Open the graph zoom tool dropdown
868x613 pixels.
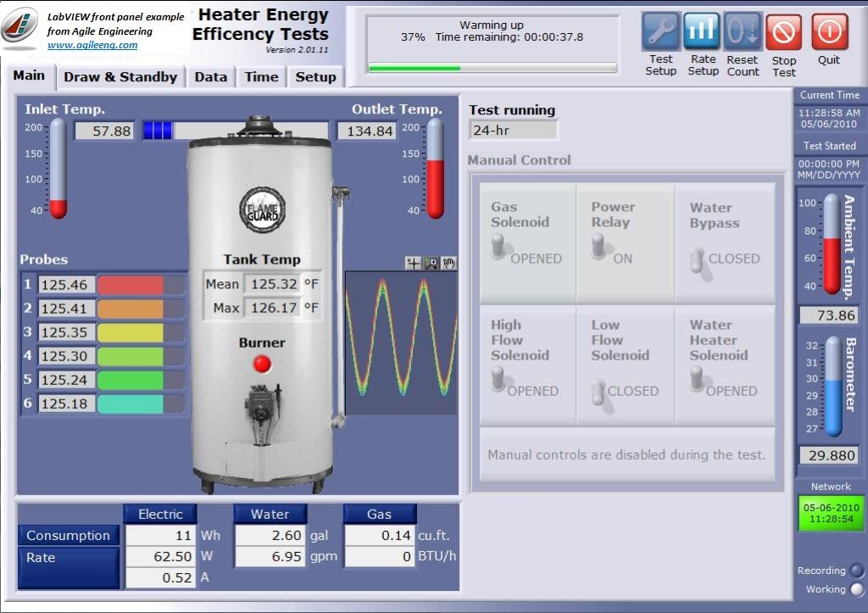(431, 264)
